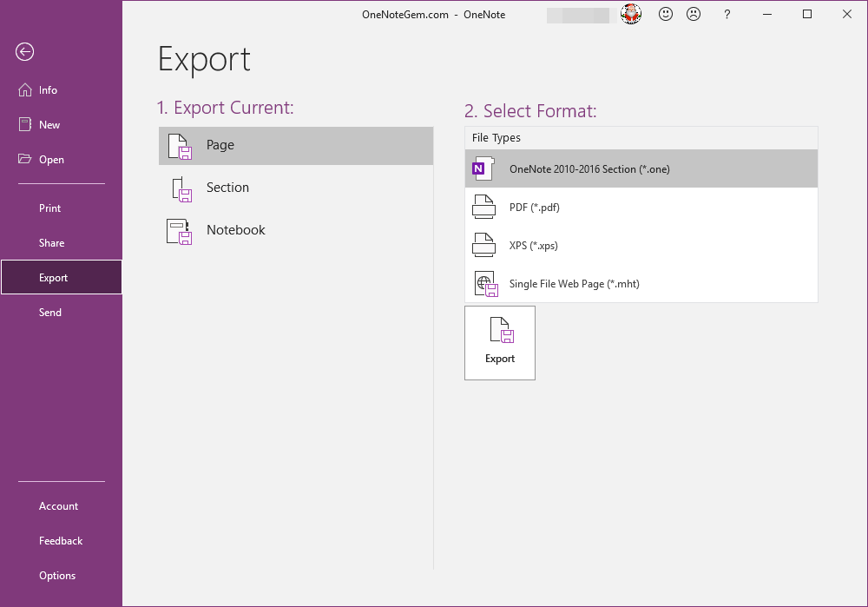Click the user avatar in the title bar
The height and width of the screenshot is (607, 868).
(x=630, y=14)
